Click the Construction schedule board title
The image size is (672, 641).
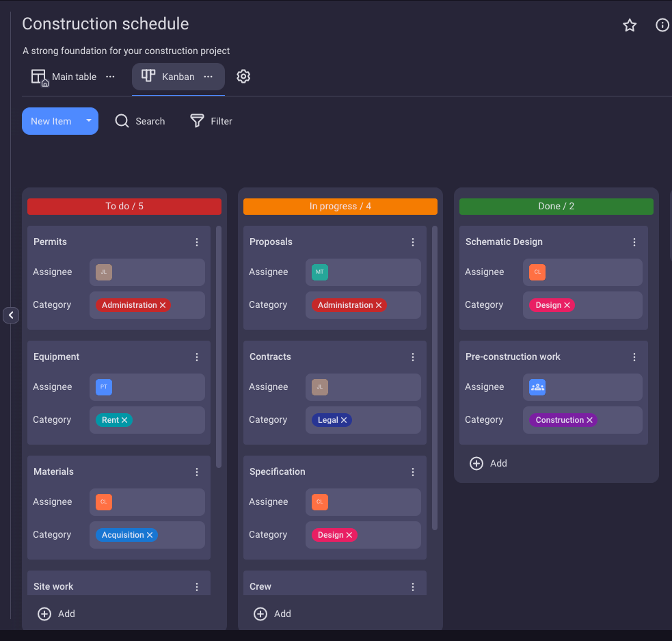click(105, 24)
